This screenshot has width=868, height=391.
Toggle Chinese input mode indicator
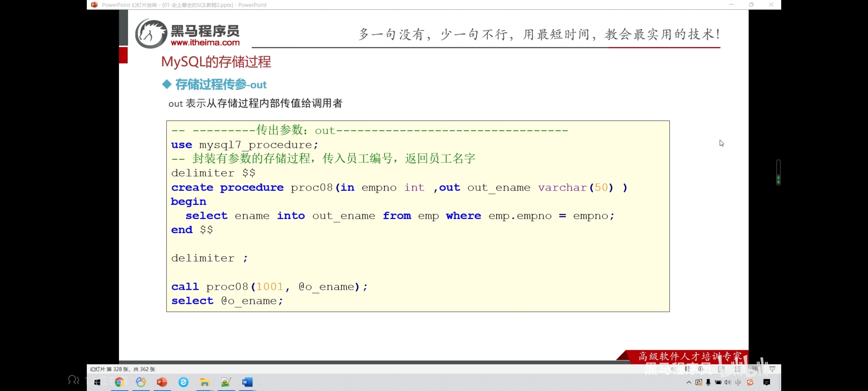coord(738,382)
